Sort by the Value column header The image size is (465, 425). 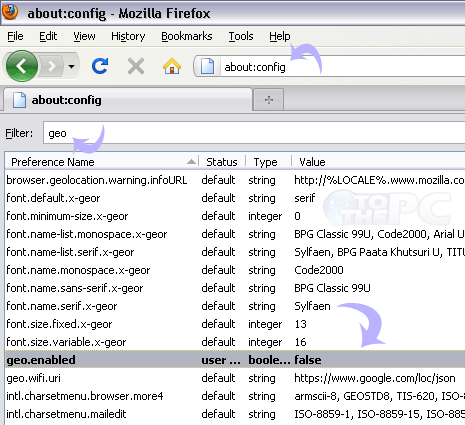378,162
